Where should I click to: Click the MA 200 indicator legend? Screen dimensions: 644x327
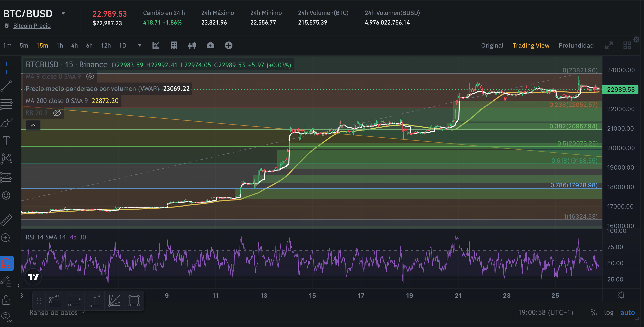(72, 101)
